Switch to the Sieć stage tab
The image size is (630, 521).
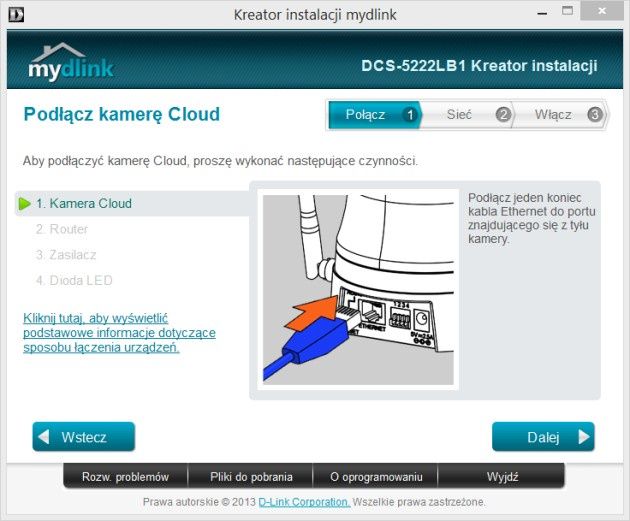pos(467,115)
